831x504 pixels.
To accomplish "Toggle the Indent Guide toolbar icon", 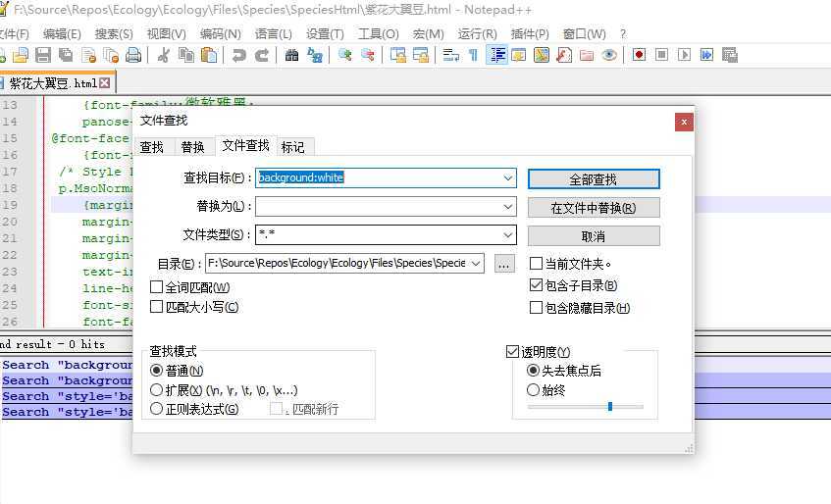I will pos(496,55).
